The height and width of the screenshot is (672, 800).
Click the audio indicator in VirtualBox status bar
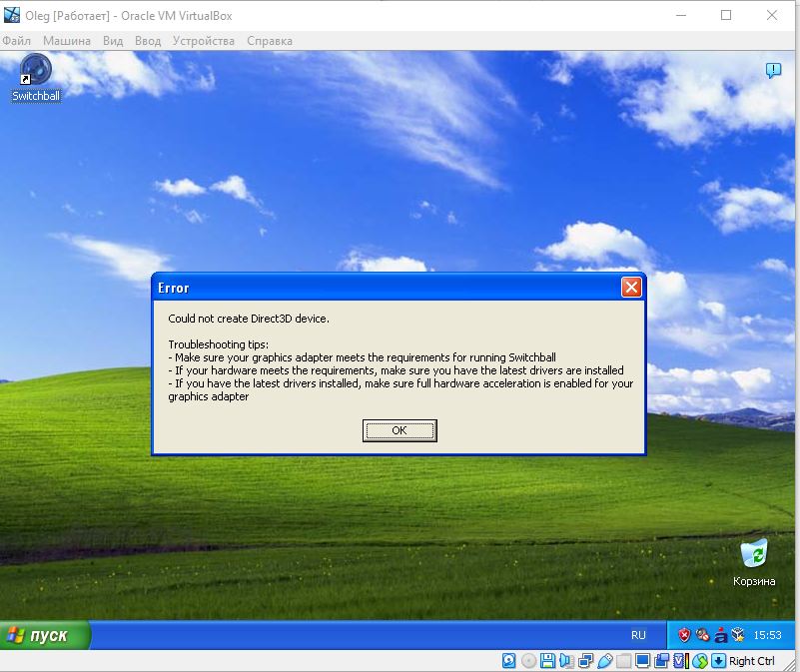coord(567,661)
